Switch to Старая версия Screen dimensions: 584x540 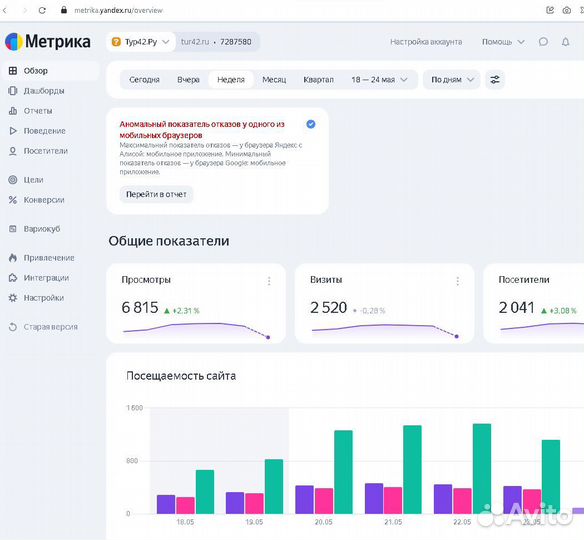click(x=51, y=327)
